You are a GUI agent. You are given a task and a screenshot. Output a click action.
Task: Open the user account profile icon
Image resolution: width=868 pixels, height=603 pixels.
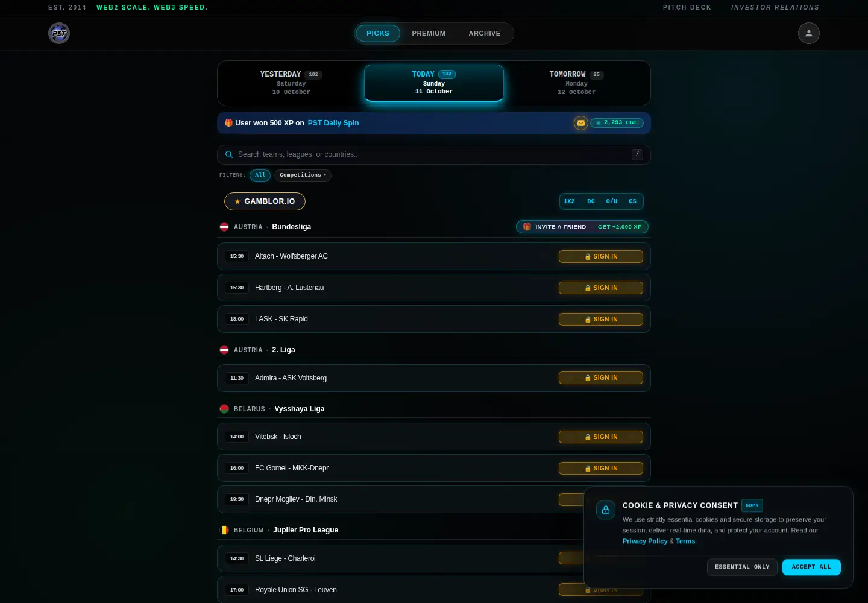[x=809, y=33]
